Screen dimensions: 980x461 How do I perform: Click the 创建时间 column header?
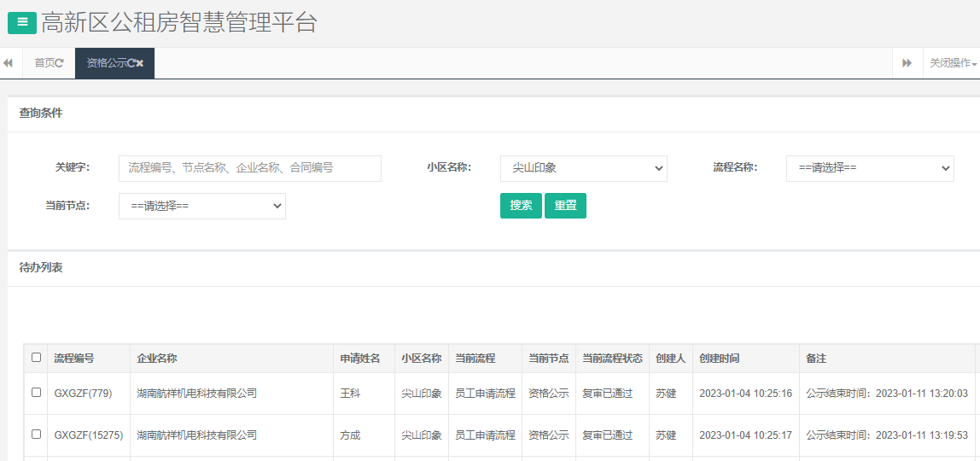tap(719, 359)
